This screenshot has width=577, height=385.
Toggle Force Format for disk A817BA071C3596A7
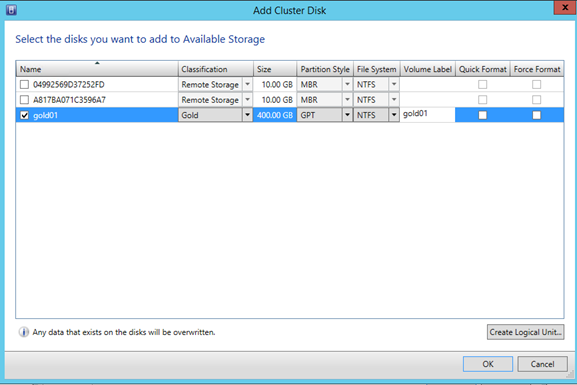pos(537,100)
